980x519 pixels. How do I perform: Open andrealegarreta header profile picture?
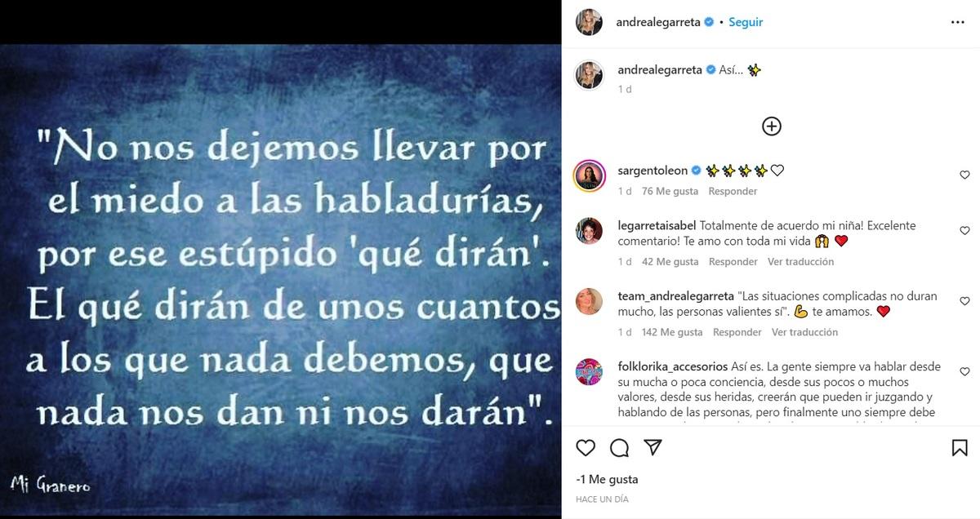[589, 22]
